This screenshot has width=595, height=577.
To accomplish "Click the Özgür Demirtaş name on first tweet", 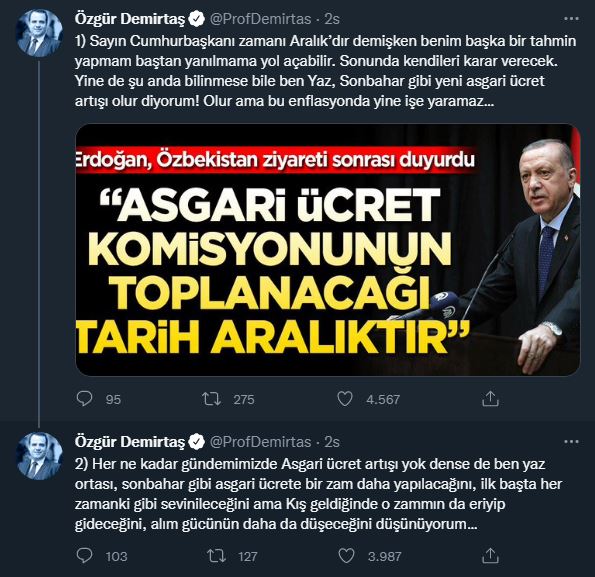I will (130, 19).
